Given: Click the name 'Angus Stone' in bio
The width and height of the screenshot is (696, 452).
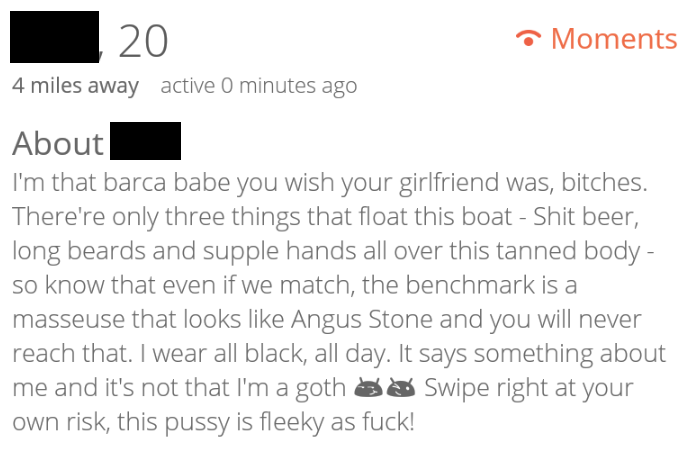Looking at the screenshot, I should coord(362,320).
